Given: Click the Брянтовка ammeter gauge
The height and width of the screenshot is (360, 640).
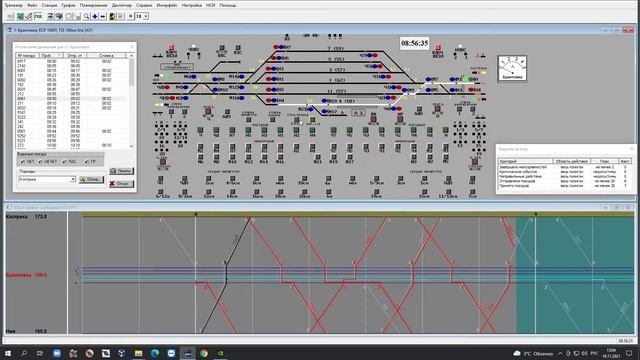Looking at the screenshot, I should click(x=512, y=68).
